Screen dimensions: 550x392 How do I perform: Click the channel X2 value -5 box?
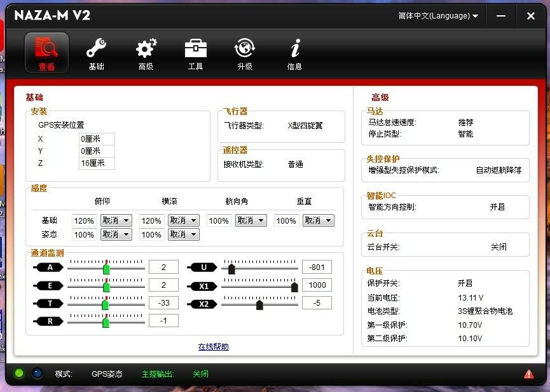point(317,303)
